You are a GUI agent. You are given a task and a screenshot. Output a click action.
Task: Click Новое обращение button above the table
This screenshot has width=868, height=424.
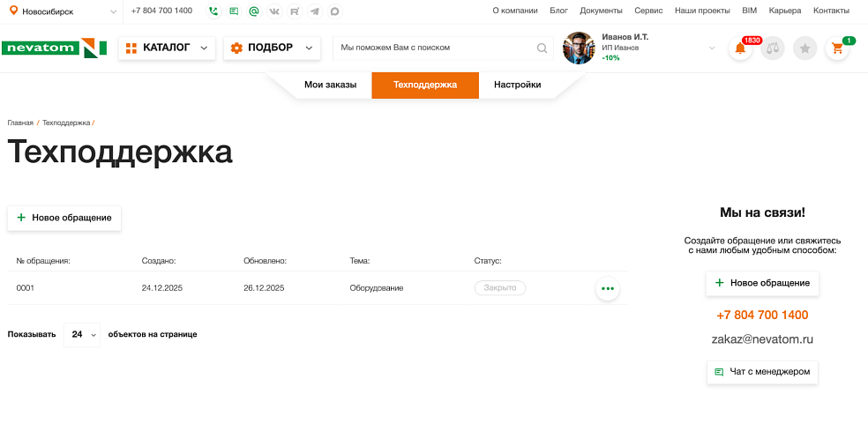64,218
